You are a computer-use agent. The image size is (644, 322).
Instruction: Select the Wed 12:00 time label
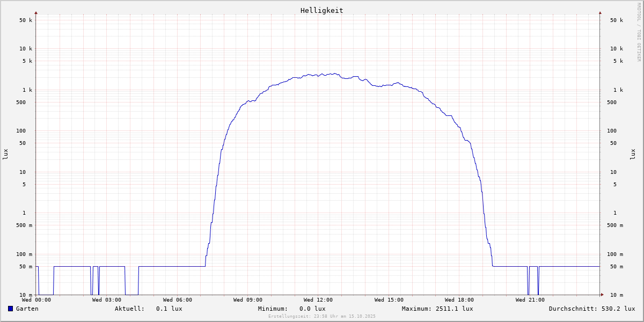point(318,300)
